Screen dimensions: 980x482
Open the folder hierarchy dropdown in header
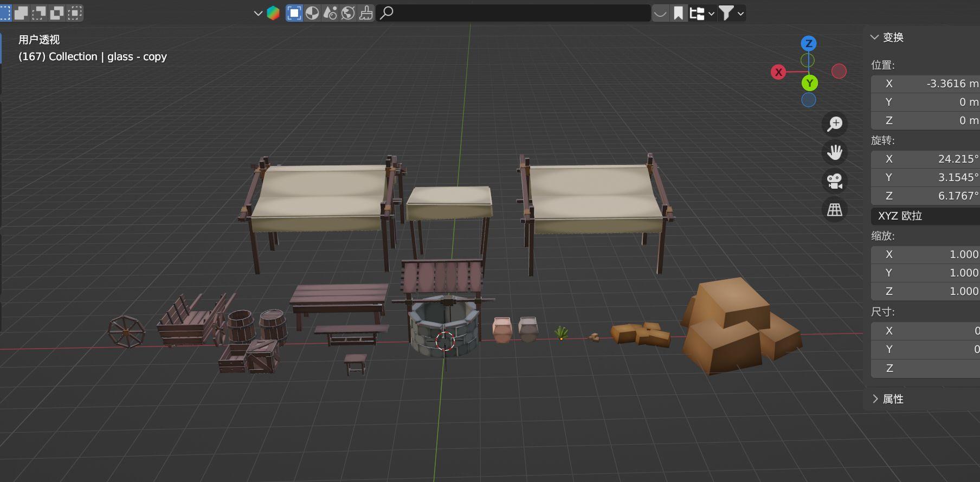pyautogui.click(x=702, y=13)
